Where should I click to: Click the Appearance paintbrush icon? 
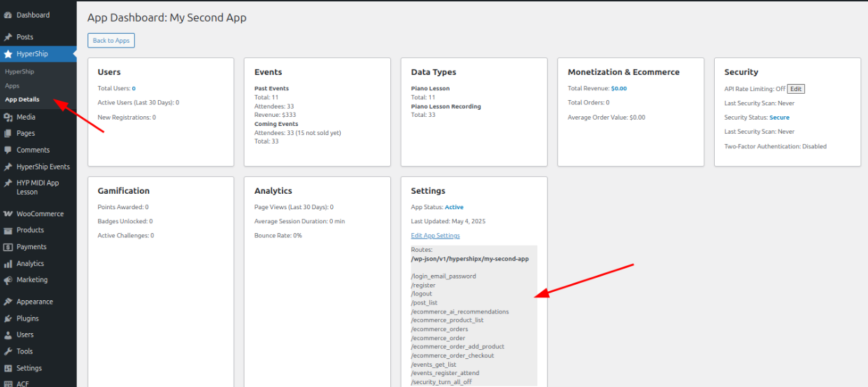(8, 302)
